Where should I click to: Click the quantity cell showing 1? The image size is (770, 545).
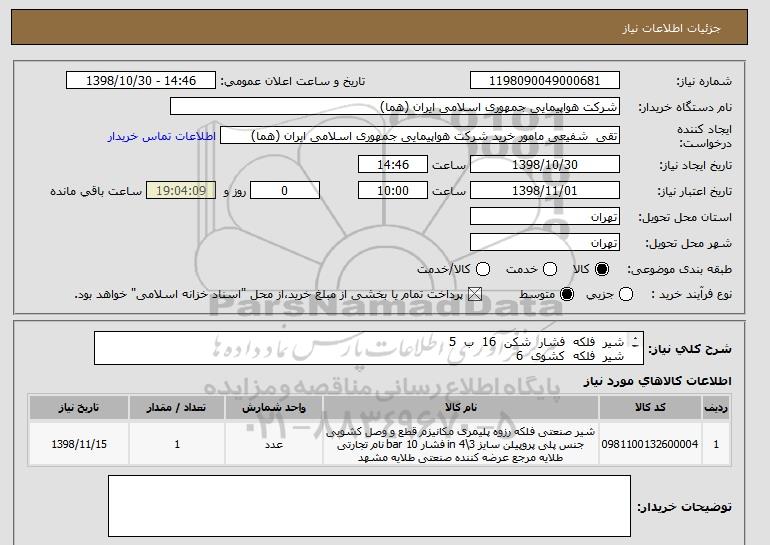[177, 444]
